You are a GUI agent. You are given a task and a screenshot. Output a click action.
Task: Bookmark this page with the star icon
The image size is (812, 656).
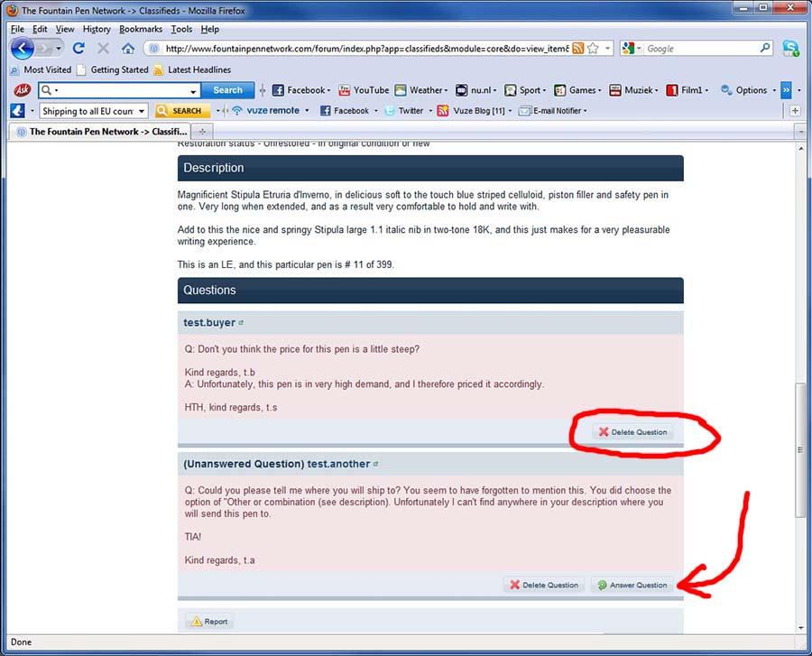point(594,49)
